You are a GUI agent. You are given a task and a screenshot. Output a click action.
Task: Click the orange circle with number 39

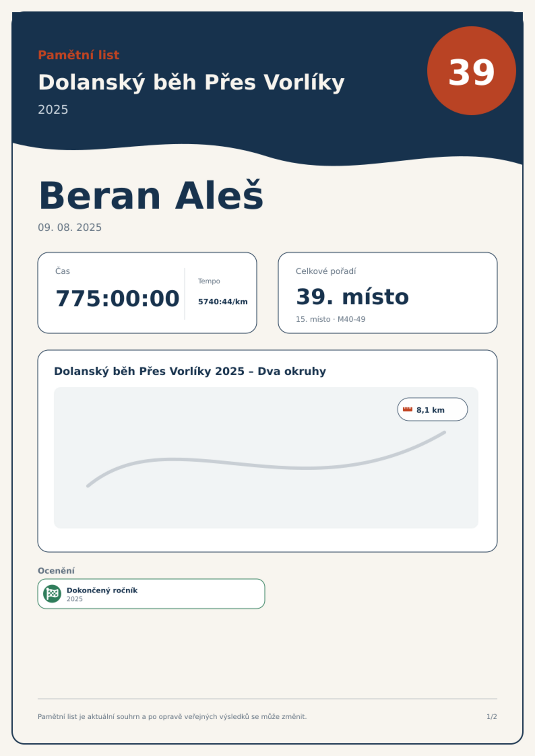point(471,71)
